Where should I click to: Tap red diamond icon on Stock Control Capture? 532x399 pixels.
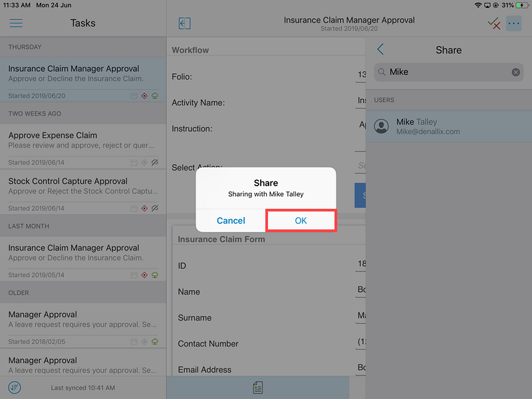144,208
